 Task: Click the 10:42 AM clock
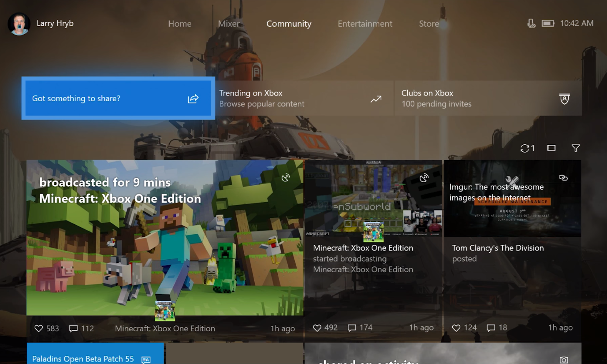[577, 23]
